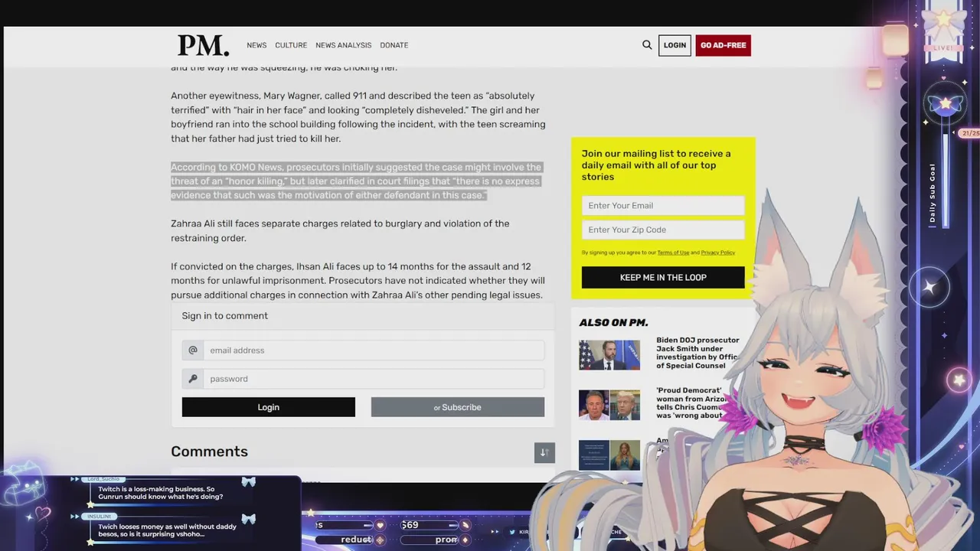The width and height of the screenshot is (980, 551).
Task: Click the Comments heading
Action: click(209, 452)
